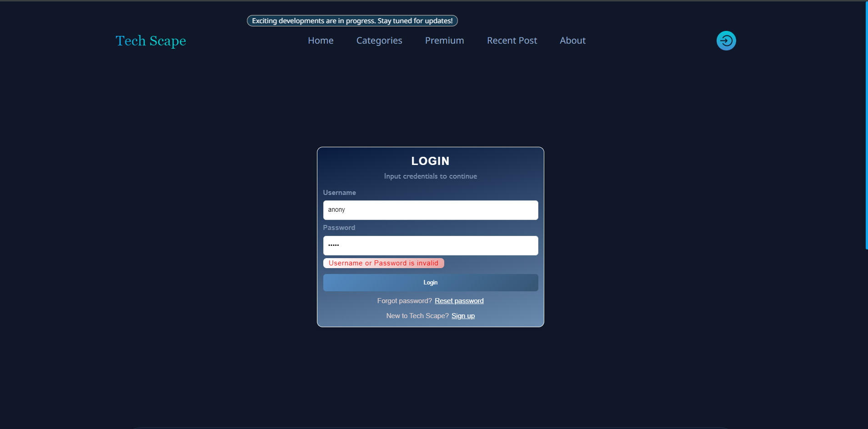Viewport: 868px width, 429px height.
Task: Click the 'Forgot password?' text
Action: point(405,301)
